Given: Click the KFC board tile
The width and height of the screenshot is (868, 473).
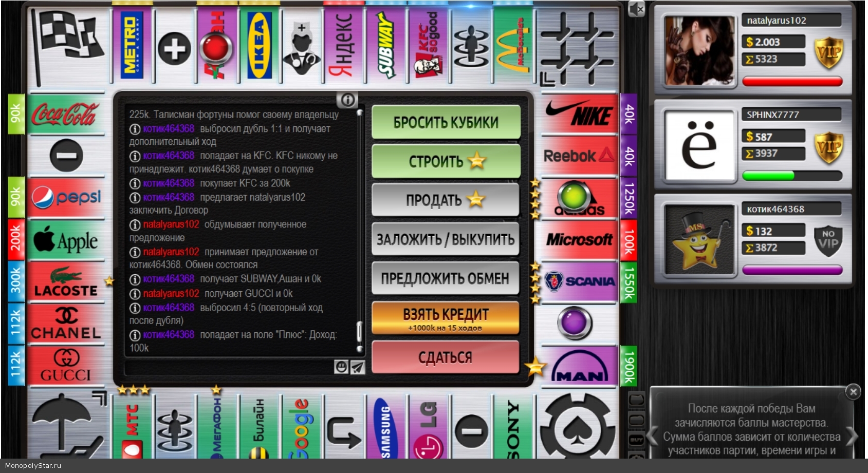Looking at the screenshot, I should (x=428, y=46).
